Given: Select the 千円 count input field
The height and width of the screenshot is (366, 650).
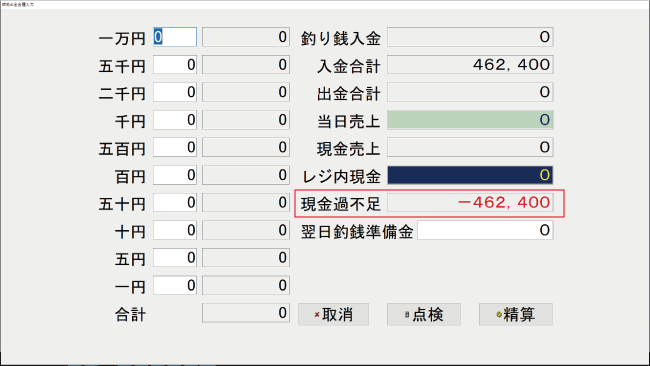Looking at the screenshot, I should [175, 120].
